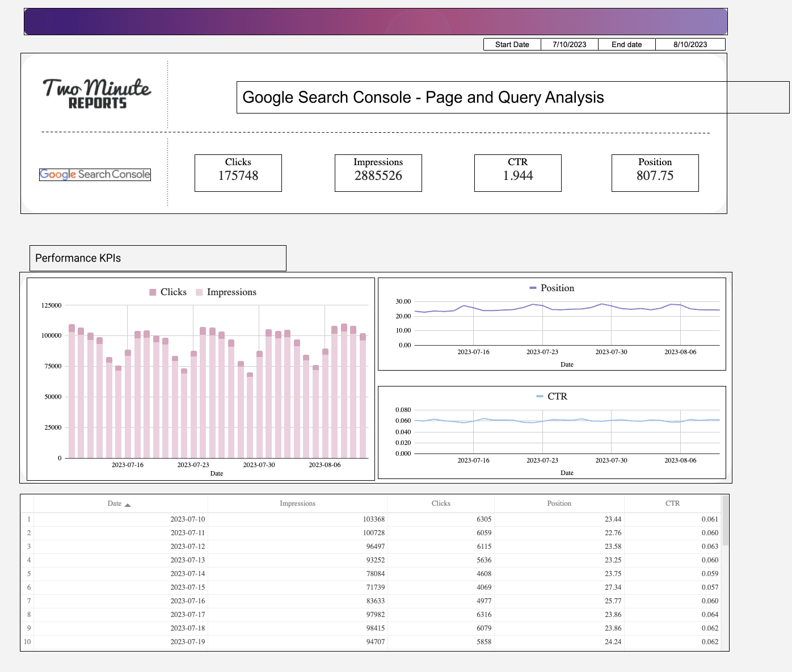Click the Clicks scorecard showing 175748
This screenshot has width=792, height=672.
click(x=238, y=173)
